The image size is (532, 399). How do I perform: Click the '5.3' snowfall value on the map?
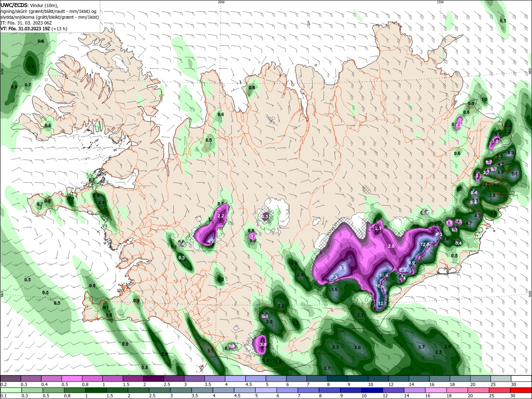(342, 268)
